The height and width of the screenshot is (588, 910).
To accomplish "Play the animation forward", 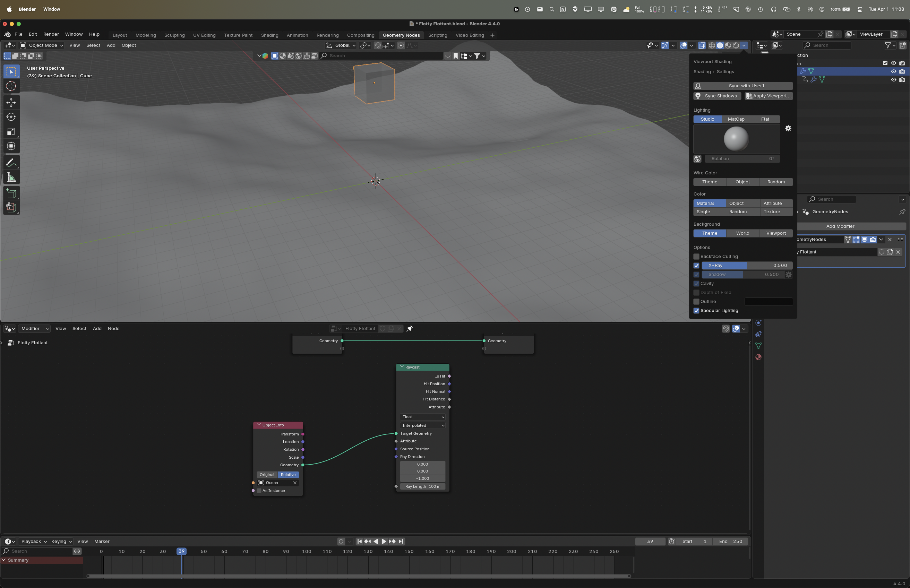I will tap(384, 542).
